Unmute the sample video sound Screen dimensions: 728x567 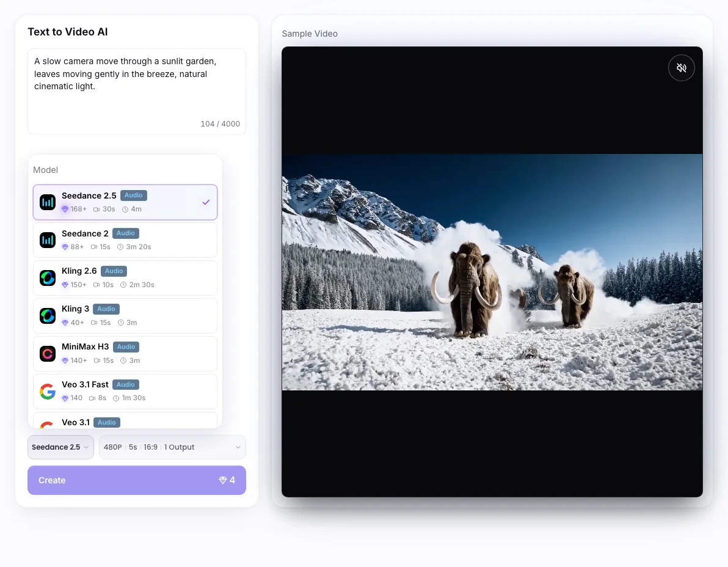681,68
